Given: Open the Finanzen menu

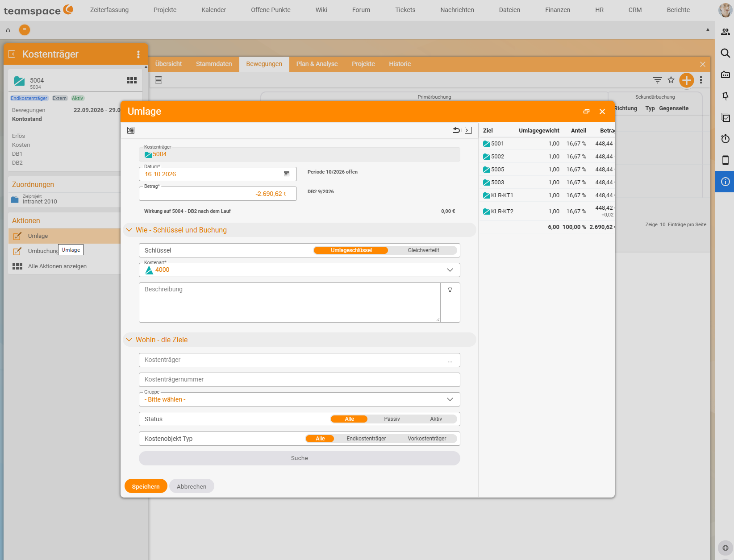Looking at the screenshot, I should [558, 10].
